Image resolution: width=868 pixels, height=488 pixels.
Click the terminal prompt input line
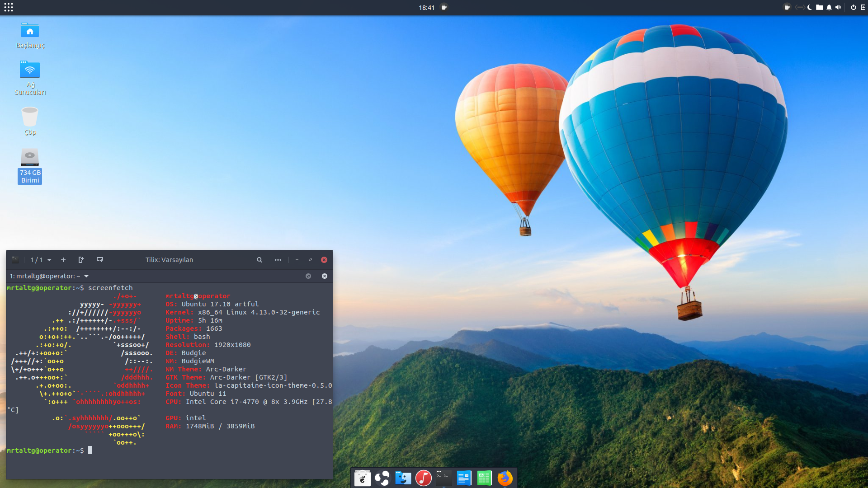click(49, 450)
